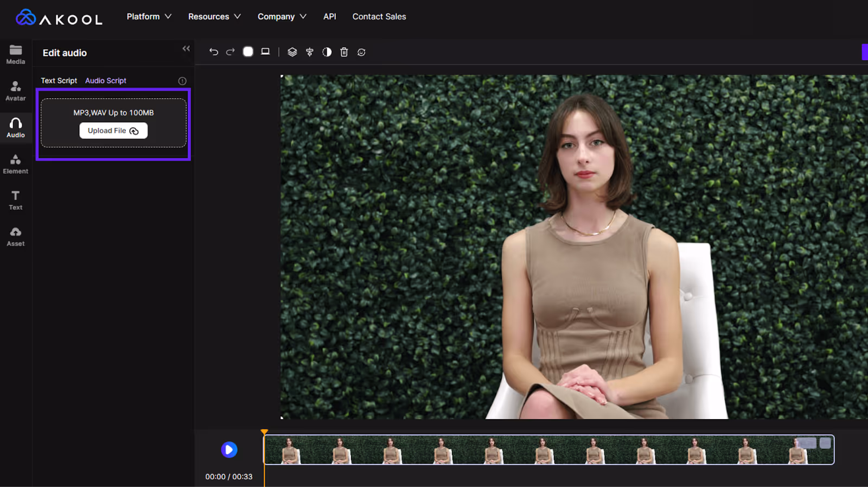Click the circular refresh icon

(361, 52)
